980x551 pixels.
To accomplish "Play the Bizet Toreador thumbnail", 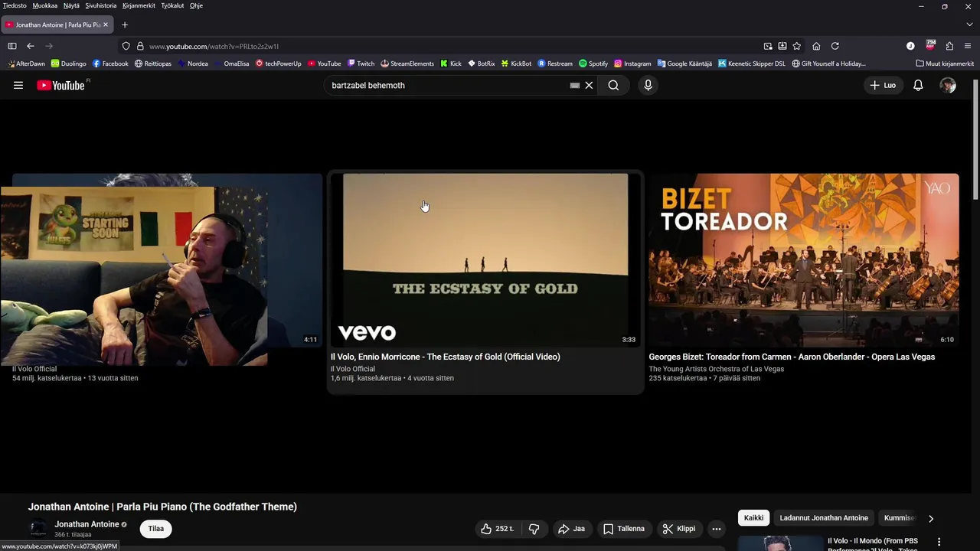I will coord(804,260).
